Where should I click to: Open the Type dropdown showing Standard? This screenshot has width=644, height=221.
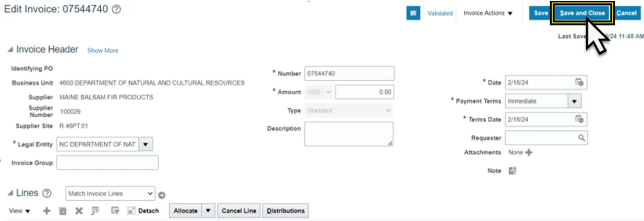[x=349, y=110]
